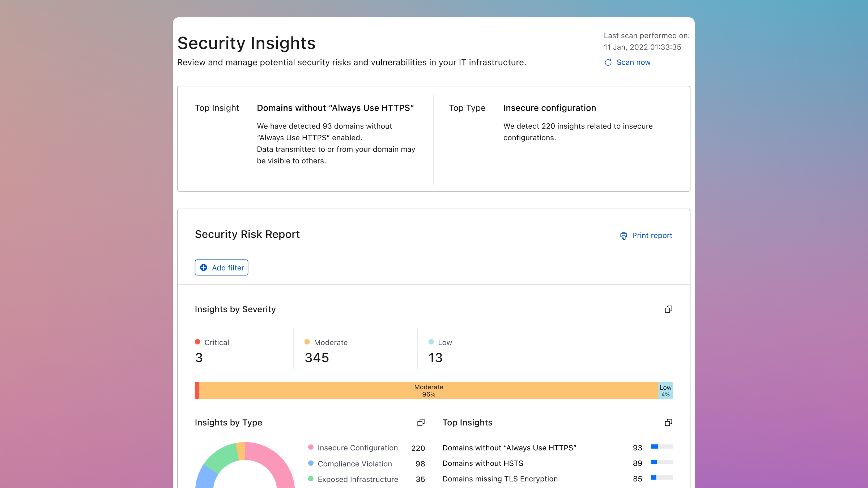Expand Insights by Type panel icon
The image size is (868, 488).
(x=421, y=423)
